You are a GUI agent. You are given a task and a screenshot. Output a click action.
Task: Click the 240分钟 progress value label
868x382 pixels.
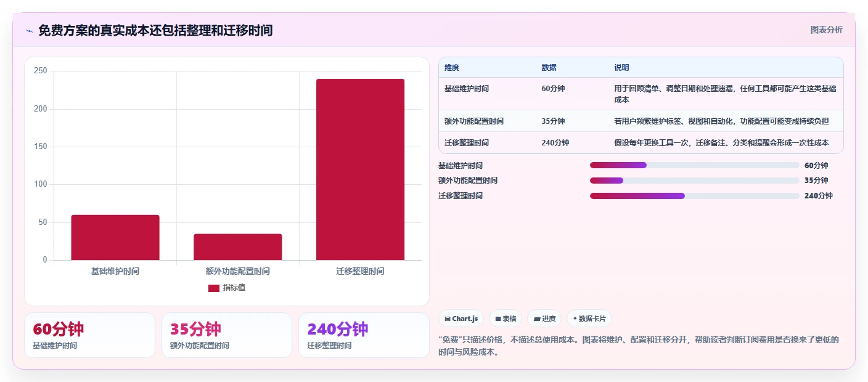tap(819, 196)
